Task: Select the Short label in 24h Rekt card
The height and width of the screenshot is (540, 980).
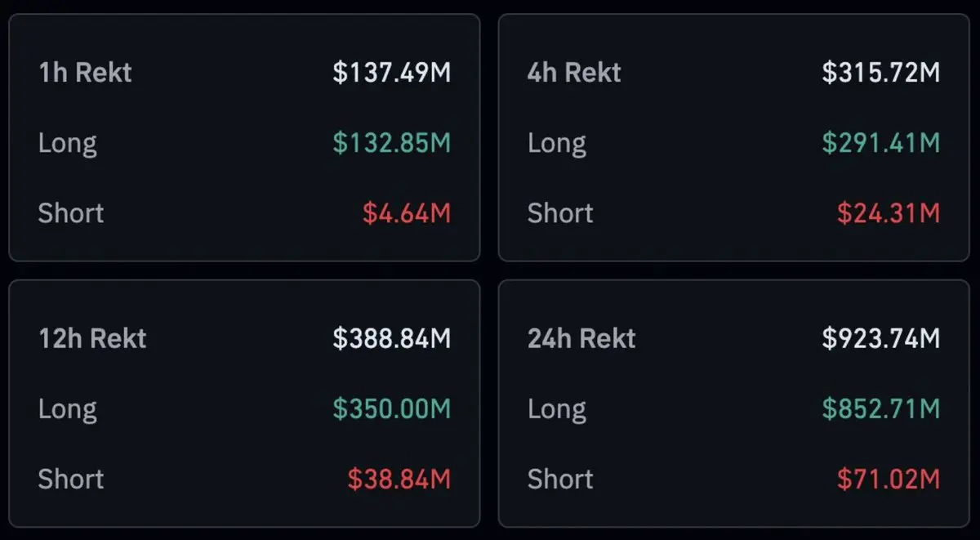Action: (560, 479)
